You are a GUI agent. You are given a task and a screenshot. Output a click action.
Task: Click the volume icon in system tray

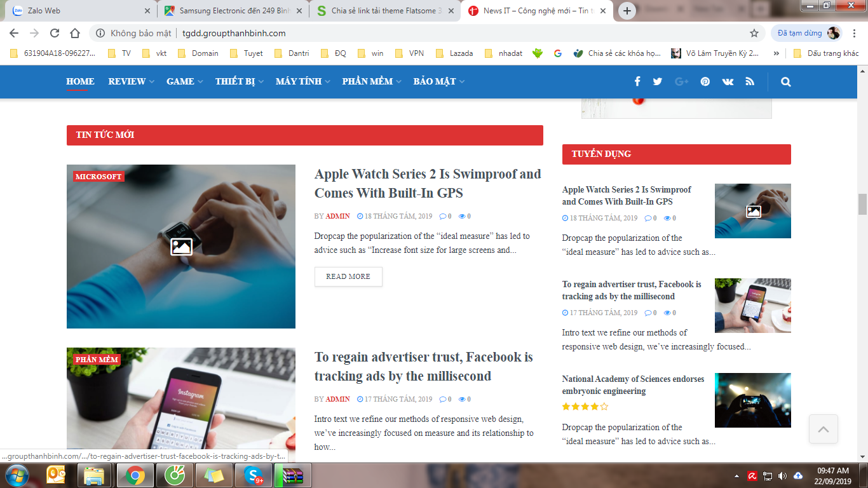coord(782,476)
